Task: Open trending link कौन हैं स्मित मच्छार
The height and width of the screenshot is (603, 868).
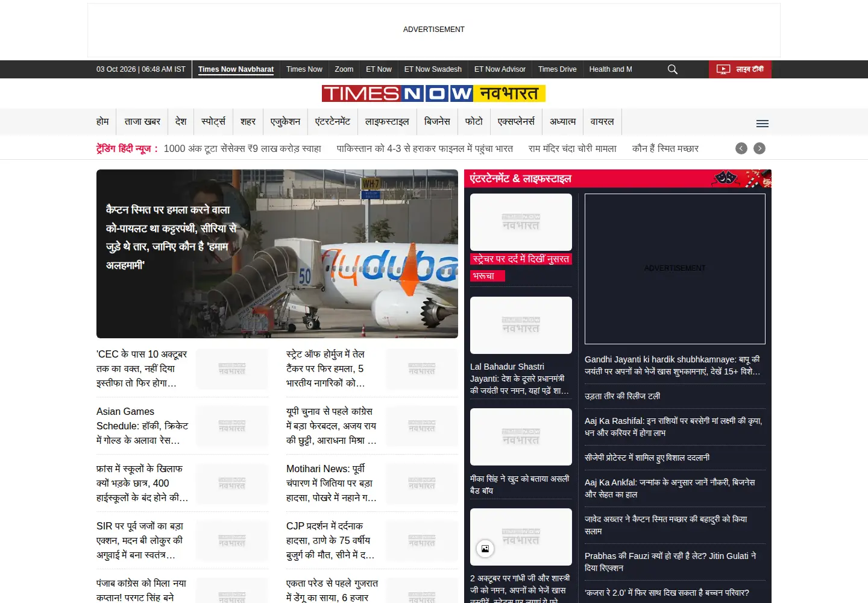Action: tap(665, 148)
